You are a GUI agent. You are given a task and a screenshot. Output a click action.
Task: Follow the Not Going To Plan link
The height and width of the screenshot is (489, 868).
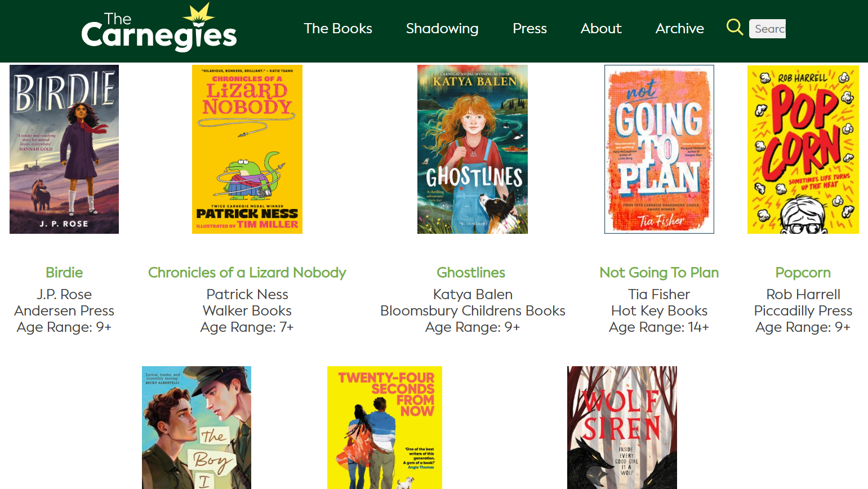point(659,273)
